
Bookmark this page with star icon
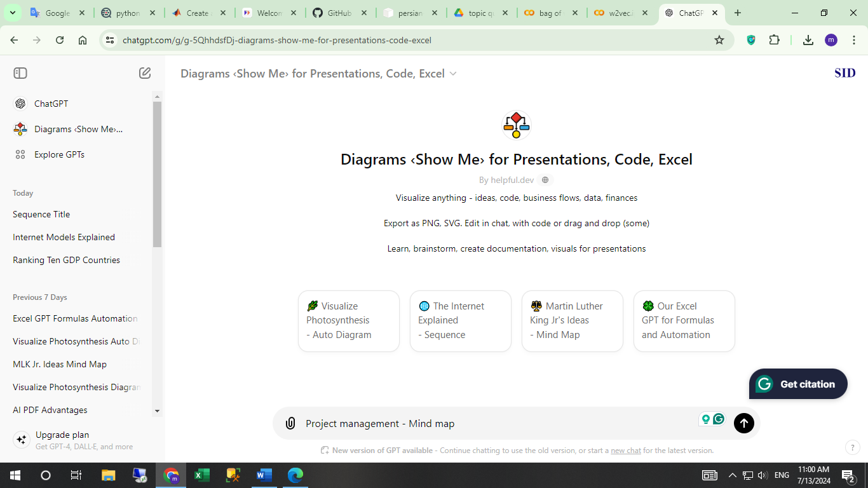[x=719, y=40]
